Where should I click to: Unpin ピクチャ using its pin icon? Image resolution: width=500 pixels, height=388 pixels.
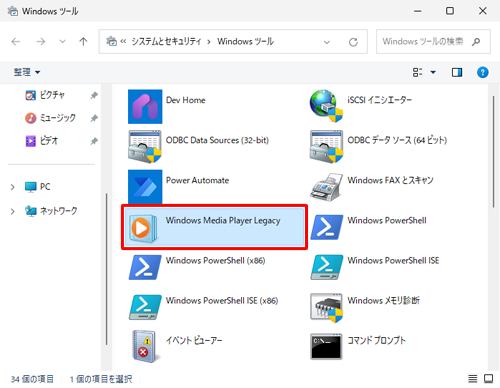click(94, 96)
